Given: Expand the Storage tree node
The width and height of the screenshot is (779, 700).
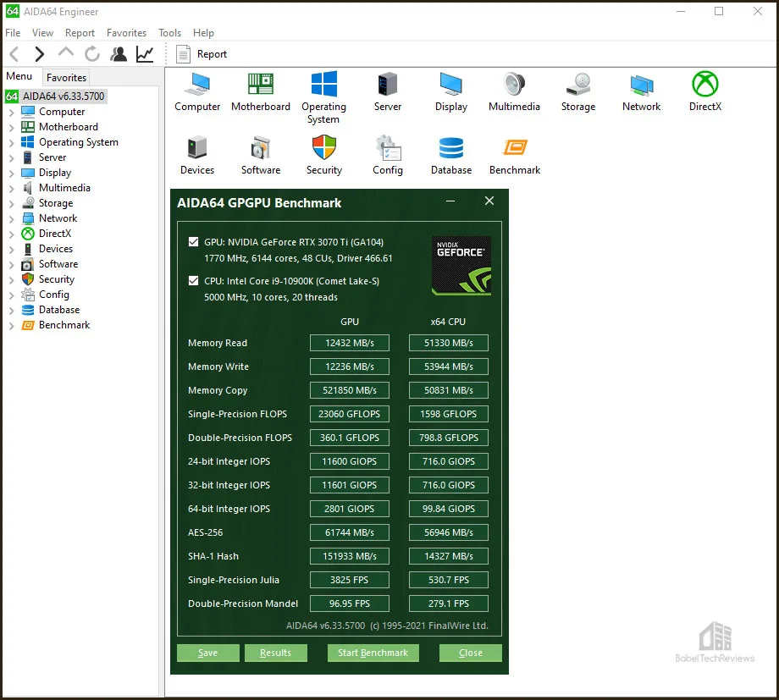Looking at the screenshot, I should coord(11,204).
